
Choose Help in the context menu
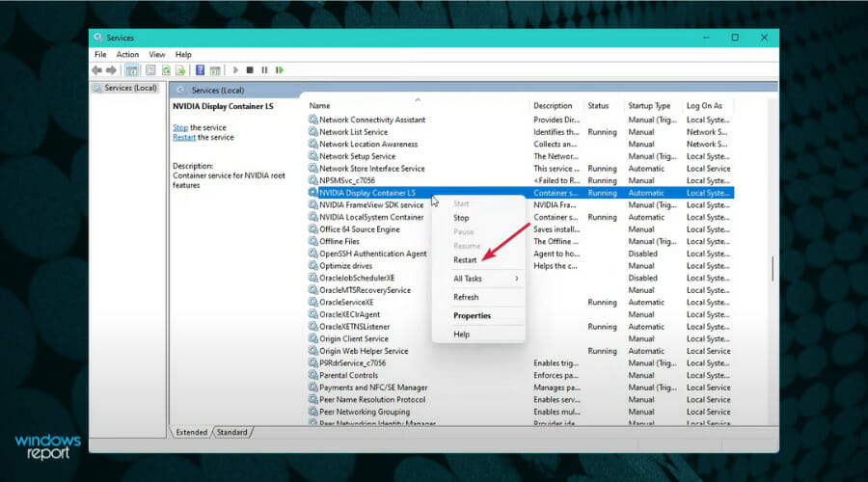(462, 335)
